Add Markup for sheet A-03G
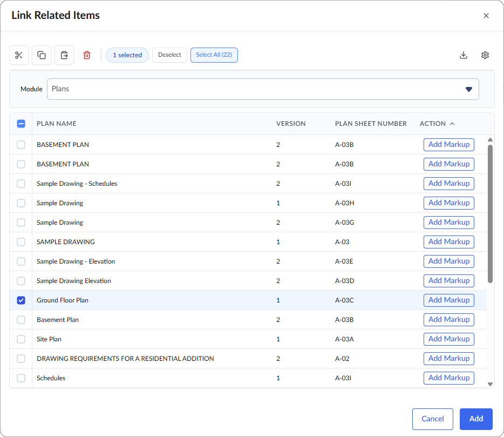Viewport: 504px width, 437px height. [449, 223]
